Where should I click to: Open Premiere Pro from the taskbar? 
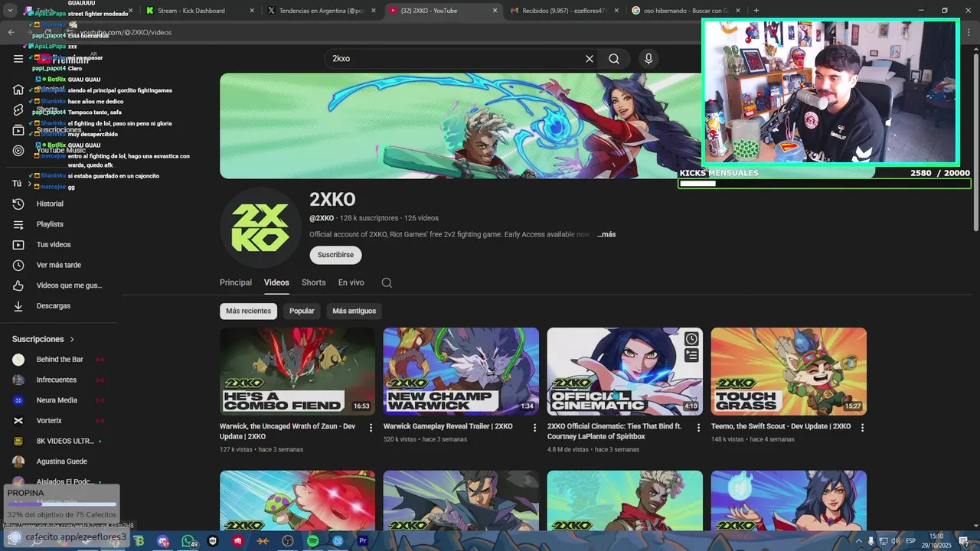tap(363, 541)
